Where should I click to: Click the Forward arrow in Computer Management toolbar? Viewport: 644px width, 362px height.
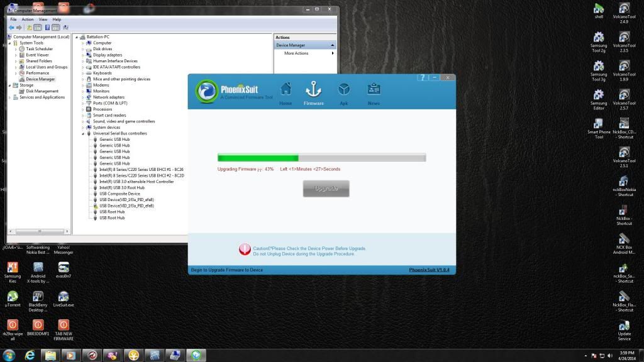coord(19,28)
